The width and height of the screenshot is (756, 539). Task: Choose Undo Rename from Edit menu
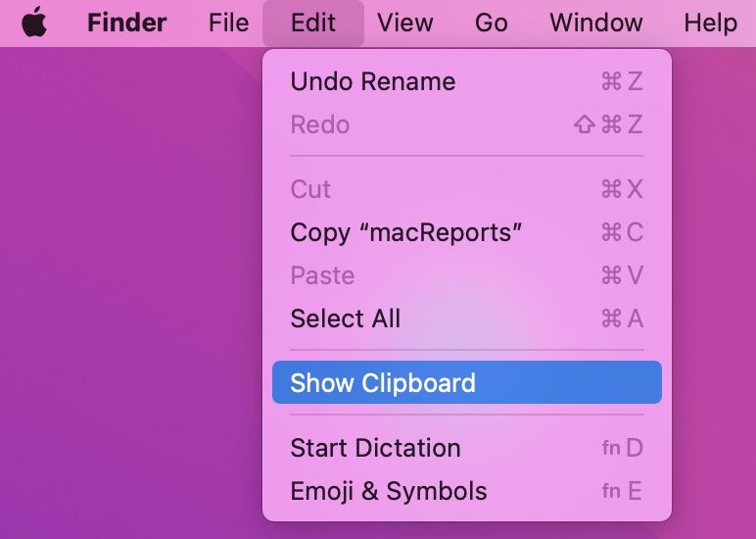coord(372,81)
